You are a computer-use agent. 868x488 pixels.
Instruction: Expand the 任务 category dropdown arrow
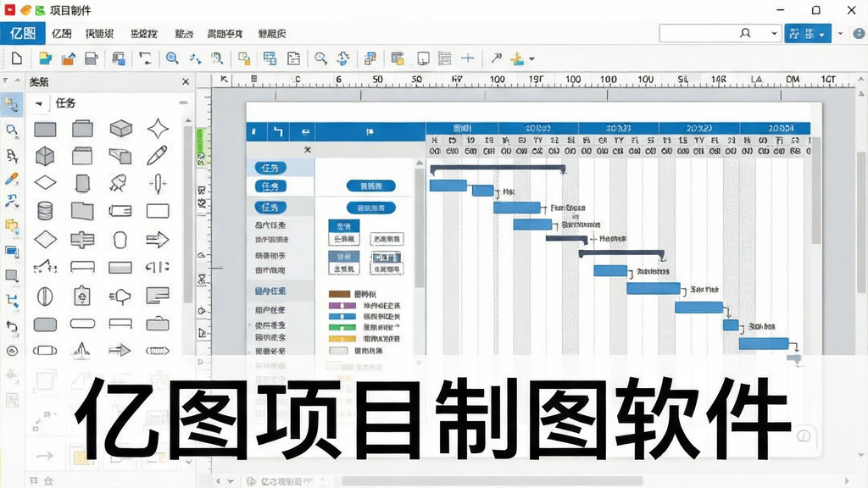(39, 103)
